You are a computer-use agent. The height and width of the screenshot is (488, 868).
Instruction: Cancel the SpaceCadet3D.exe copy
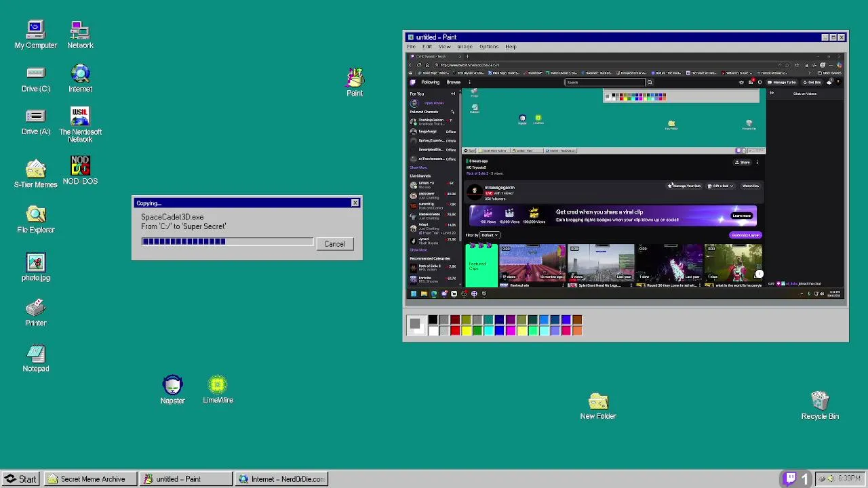pos(334,244)
